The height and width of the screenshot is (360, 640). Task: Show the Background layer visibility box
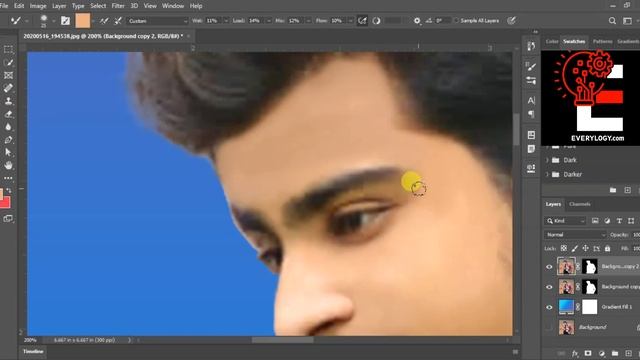[549, 327]
